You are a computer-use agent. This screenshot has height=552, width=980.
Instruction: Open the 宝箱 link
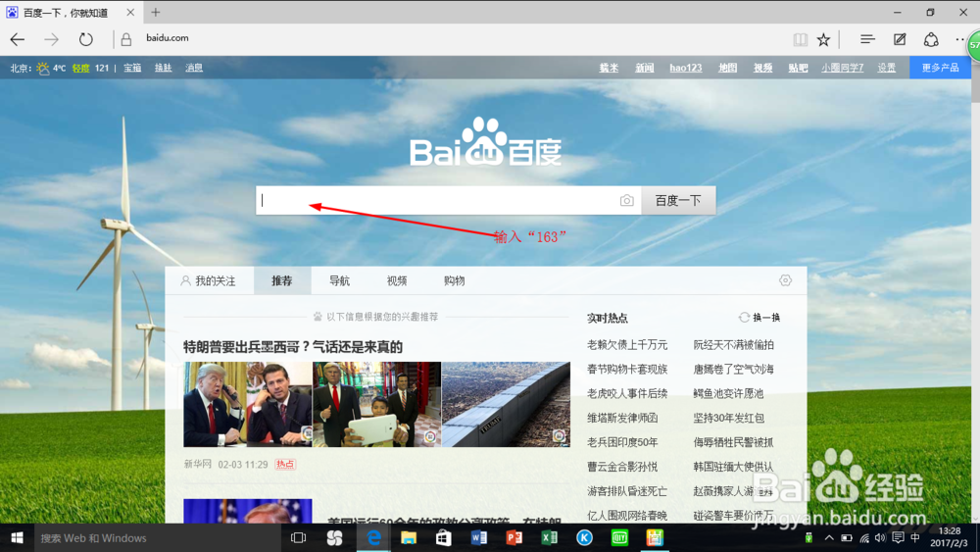tap(132, 68)
